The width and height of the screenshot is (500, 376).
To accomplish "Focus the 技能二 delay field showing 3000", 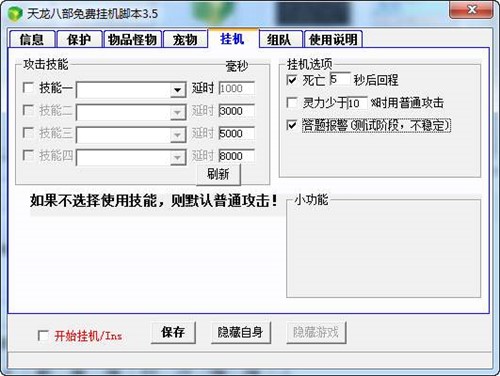I will pos(237,111).
